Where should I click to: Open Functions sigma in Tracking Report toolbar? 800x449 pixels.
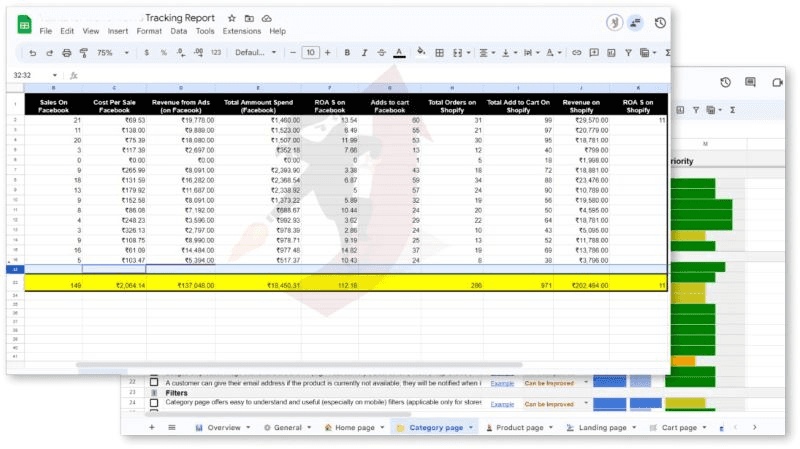click(667, 53)
